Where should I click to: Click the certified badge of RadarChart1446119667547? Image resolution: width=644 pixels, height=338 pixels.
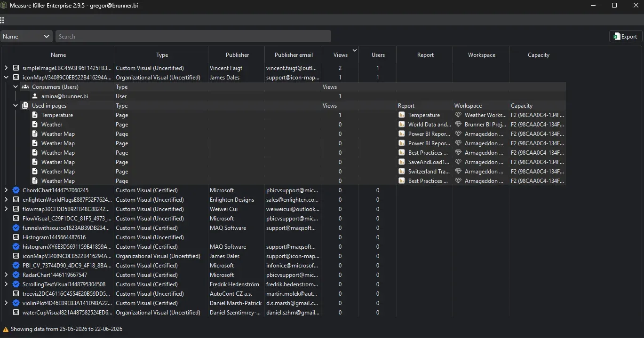[x=16, y=275]
